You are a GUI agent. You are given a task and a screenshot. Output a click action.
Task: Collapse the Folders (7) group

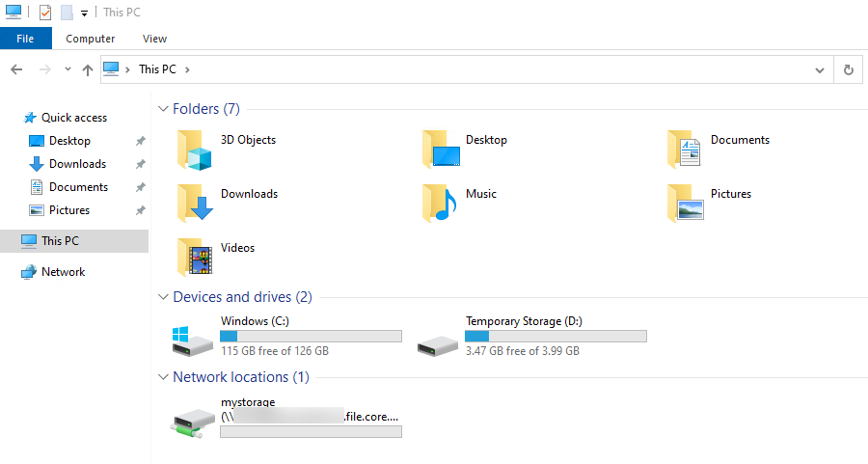tap(163, 109)
